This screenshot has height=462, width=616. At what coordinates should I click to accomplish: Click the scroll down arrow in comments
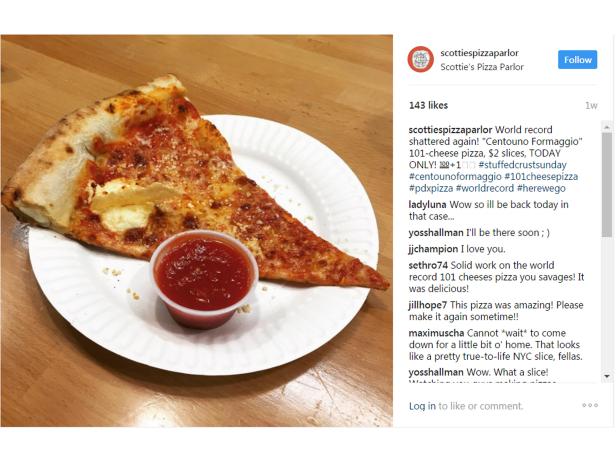click(607, 376)
